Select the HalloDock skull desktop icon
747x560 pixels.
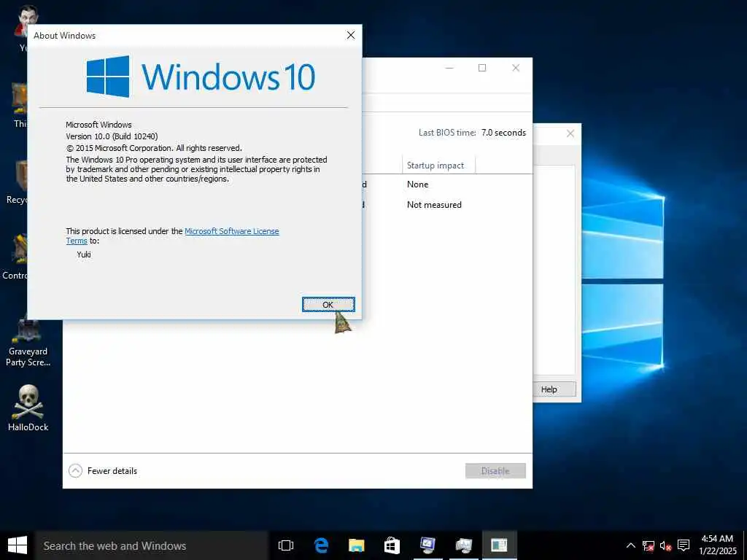point(28,408)
